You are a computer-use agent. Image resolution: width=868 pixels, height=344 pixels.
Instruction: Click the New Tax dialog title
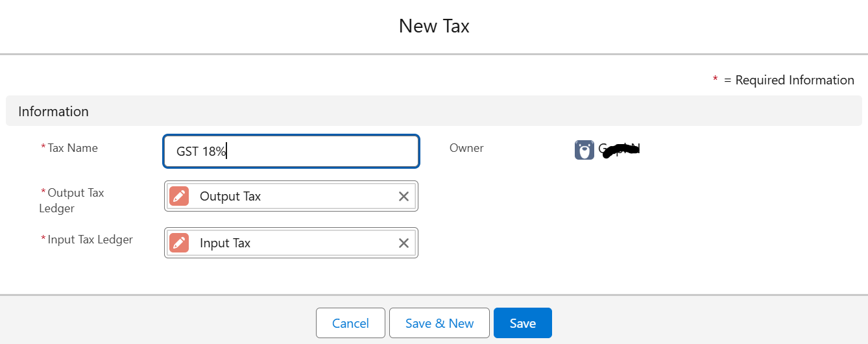click(x=434, y=26)
